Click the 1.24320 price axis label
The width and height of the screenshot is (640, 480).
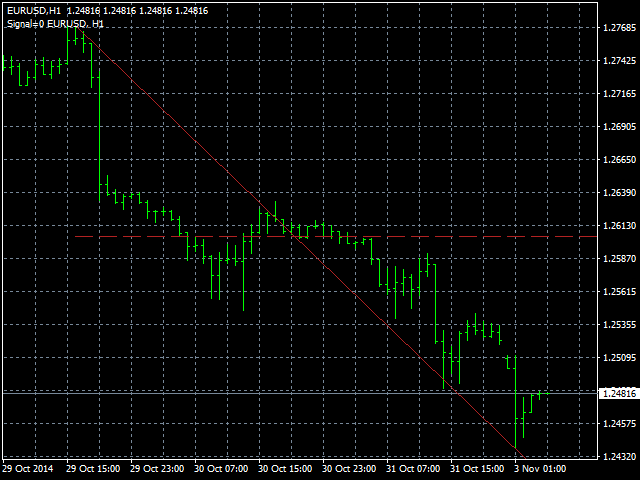click(x=622, y=457)
